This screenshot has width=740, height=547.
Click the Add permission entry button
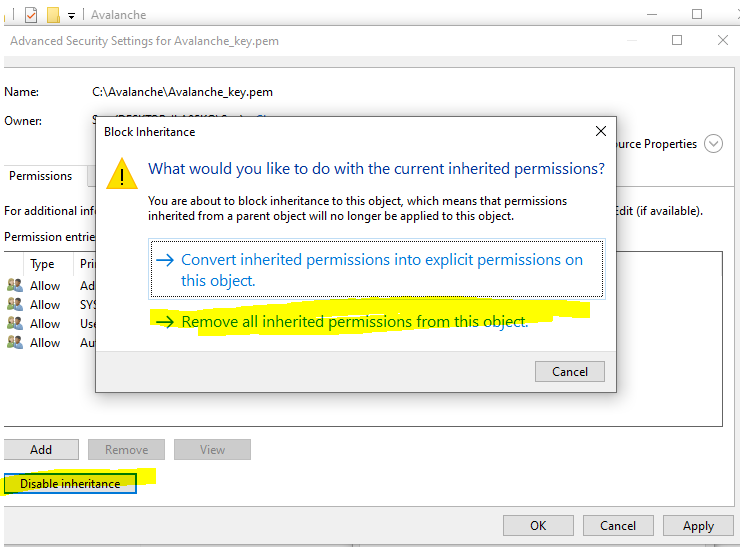(41, 449)
